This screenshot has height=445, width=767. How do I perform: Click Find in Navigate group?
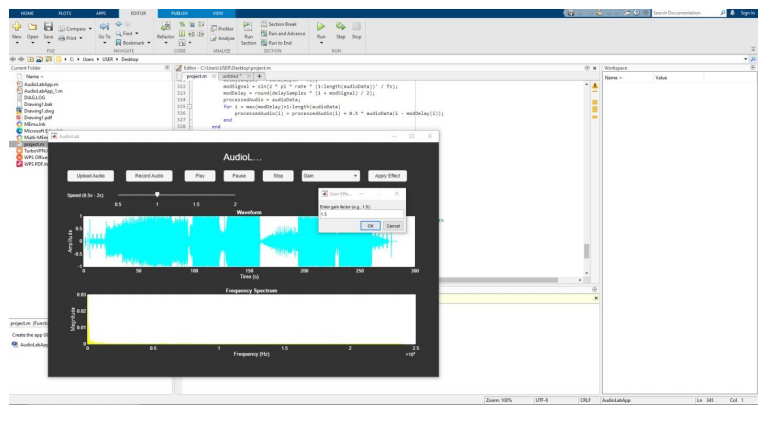127,33
